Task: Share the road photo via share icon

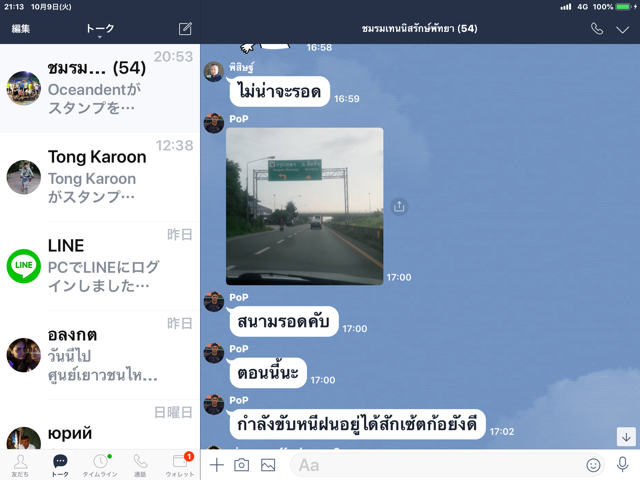Action: pos(399,207)
